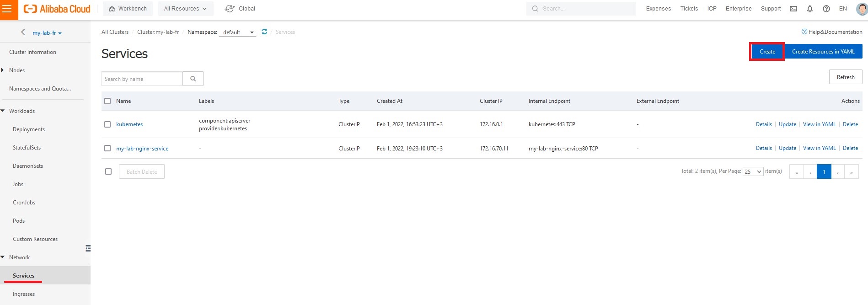The height and width of the screenshot is (305, 868).
Task: Open Cloud Shell terminal icon
Action: pyautogui.click(x=793, y=9)
